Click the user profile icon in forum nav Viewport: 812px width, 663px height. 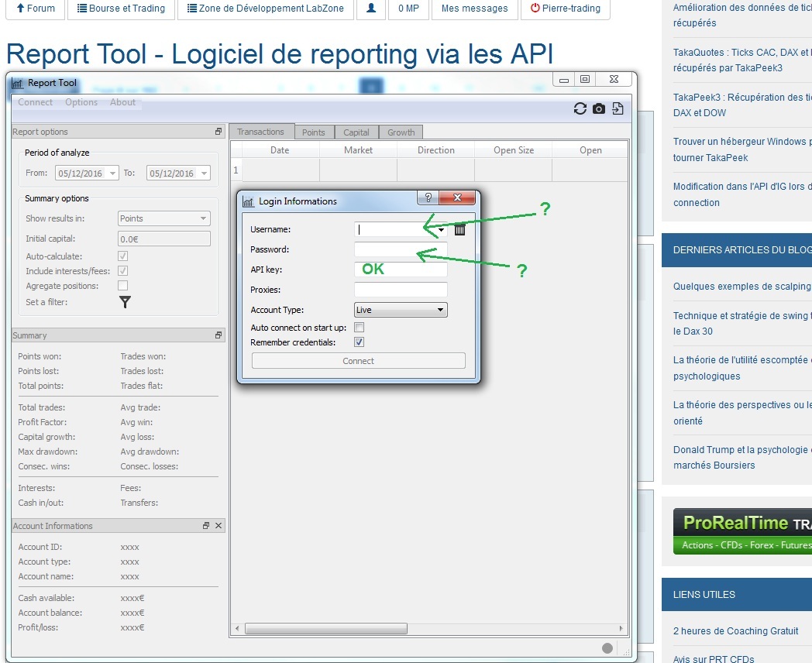[x=371, y=9]
